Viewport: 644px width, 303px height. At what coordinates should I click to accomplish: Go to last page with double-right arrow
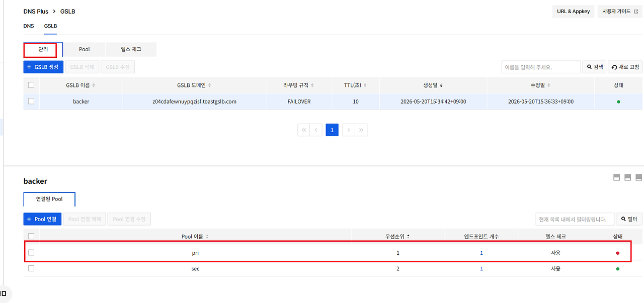point(361,130)
